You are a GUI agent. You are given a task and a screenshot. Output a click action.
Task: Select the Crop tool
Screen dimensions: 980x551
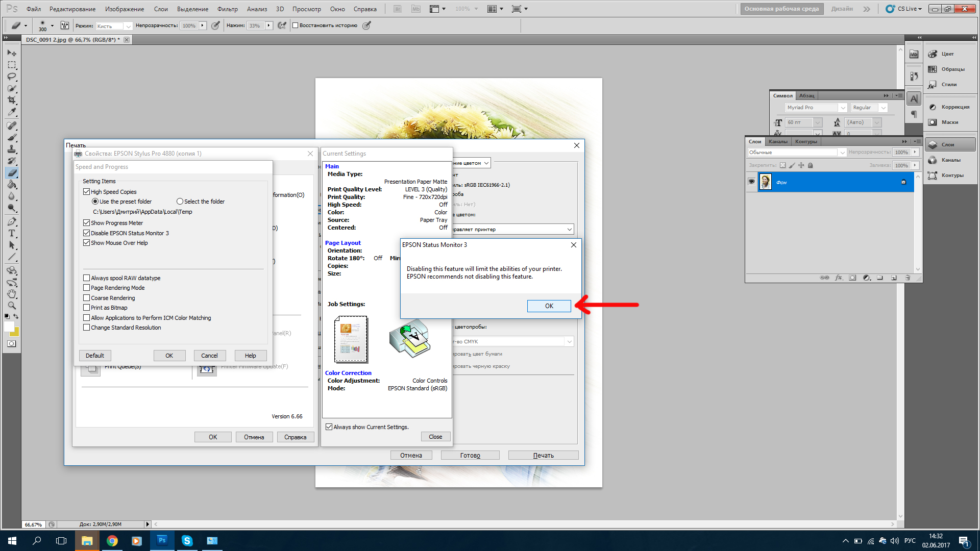pos(12,100)
